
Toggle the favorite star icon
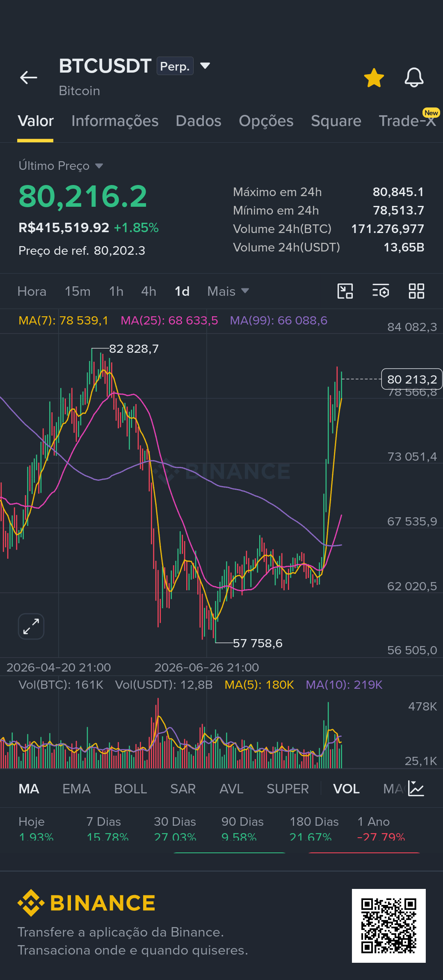pos(374,78)
